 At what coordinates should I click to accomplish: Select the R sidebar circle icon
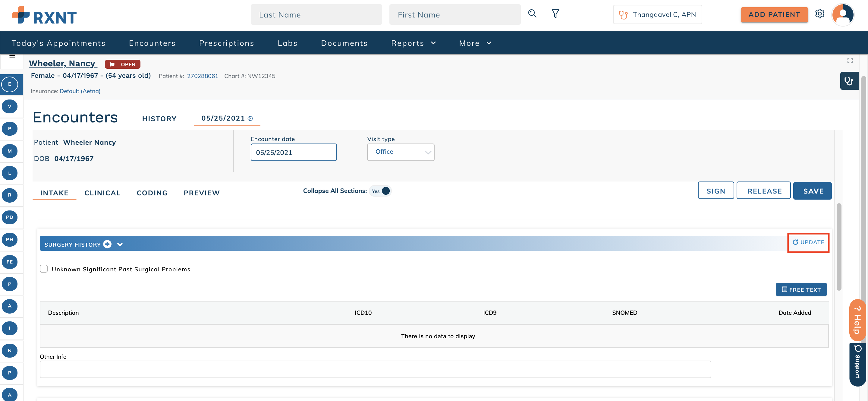coord(9,195)
